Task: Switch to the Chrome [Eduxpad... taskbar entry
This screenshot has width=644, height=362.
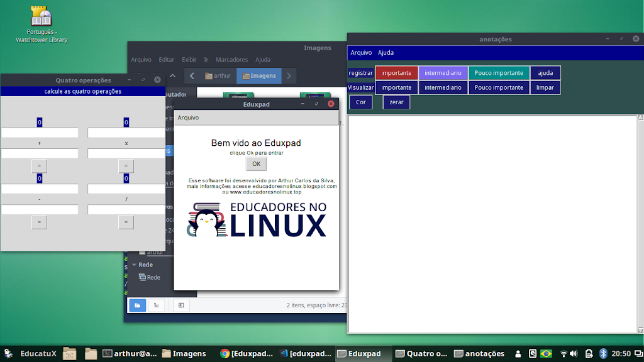Action: (x=247, y=353)
